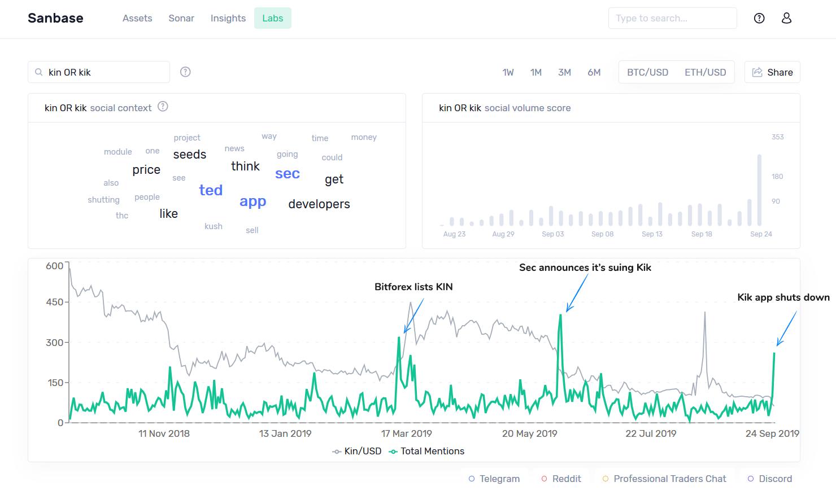Switch to BTC/USD comparison
The image size is (836, 504).
pos(647,72)
